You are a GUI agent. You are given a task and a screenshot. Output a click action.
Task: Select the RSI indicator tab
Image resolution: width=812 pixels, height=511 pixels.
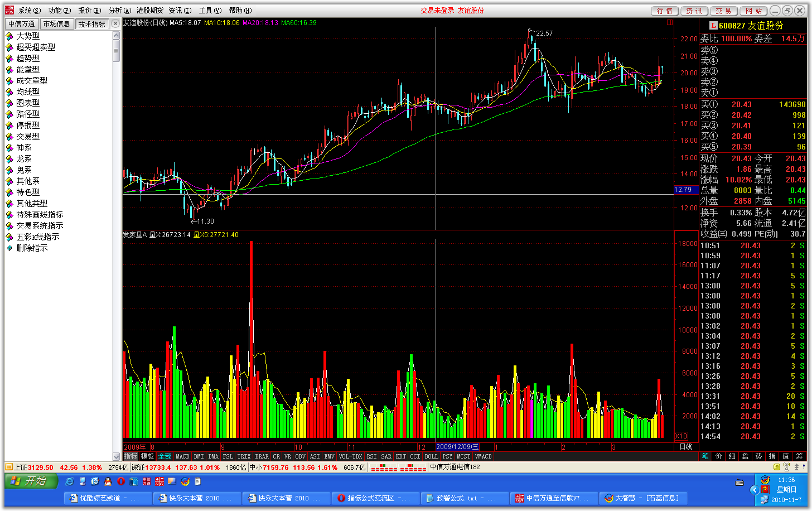pyautogui.click(x=371, y=456)
